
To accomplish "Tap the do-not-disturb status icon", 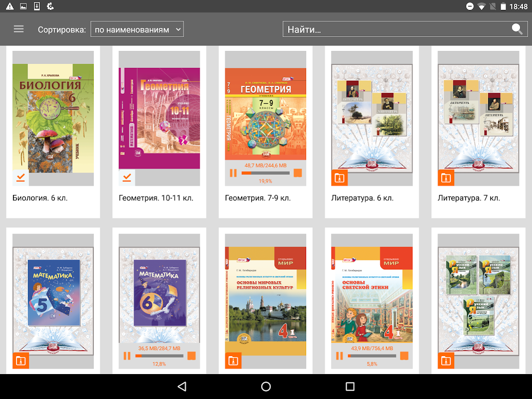I will coord(470,6).
